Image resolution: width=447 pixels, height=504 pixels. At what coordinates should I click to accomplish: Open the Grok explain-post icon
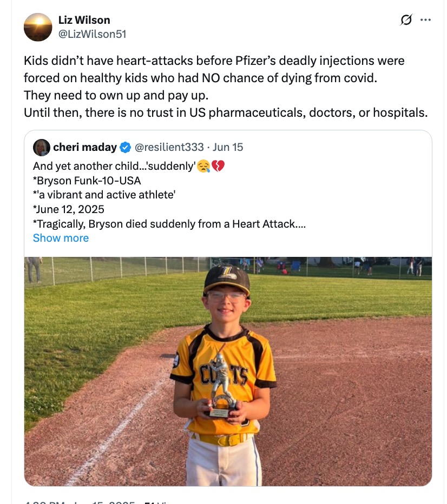(406, 20)
